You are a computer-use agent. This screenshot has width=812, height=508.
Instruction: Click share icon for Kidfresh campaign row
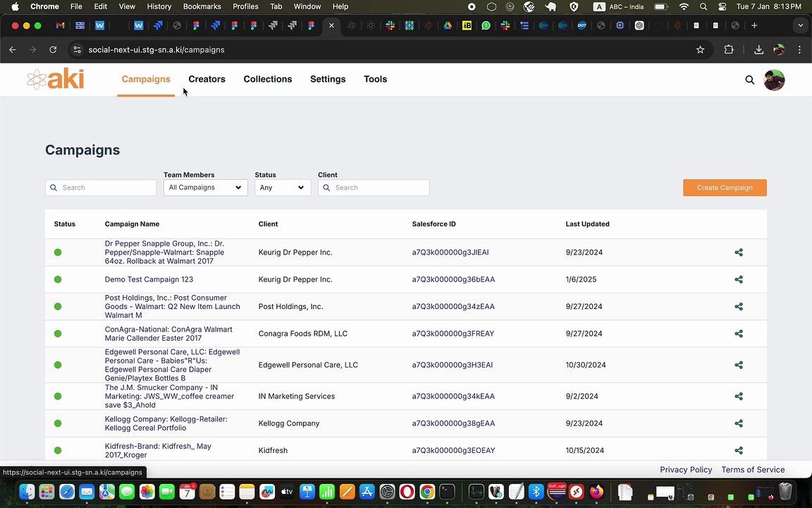click(739, 450)
